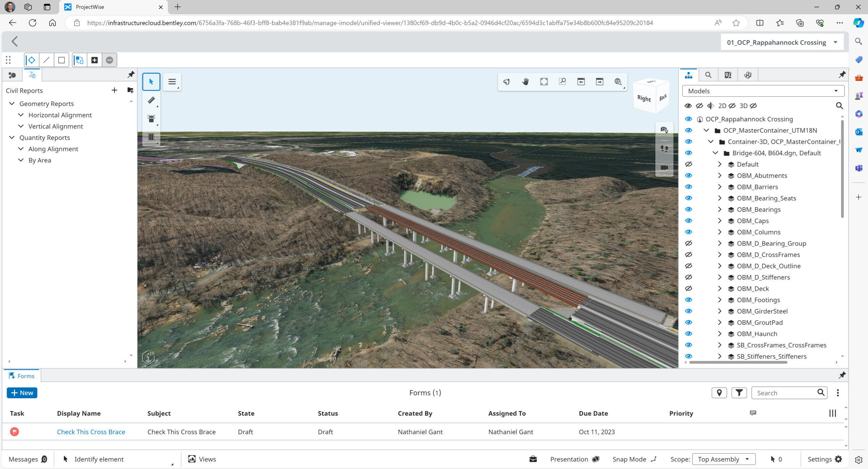This screenshot has width=868, height=469.
Task: Activate the Section clip tool
Action: 151,119
